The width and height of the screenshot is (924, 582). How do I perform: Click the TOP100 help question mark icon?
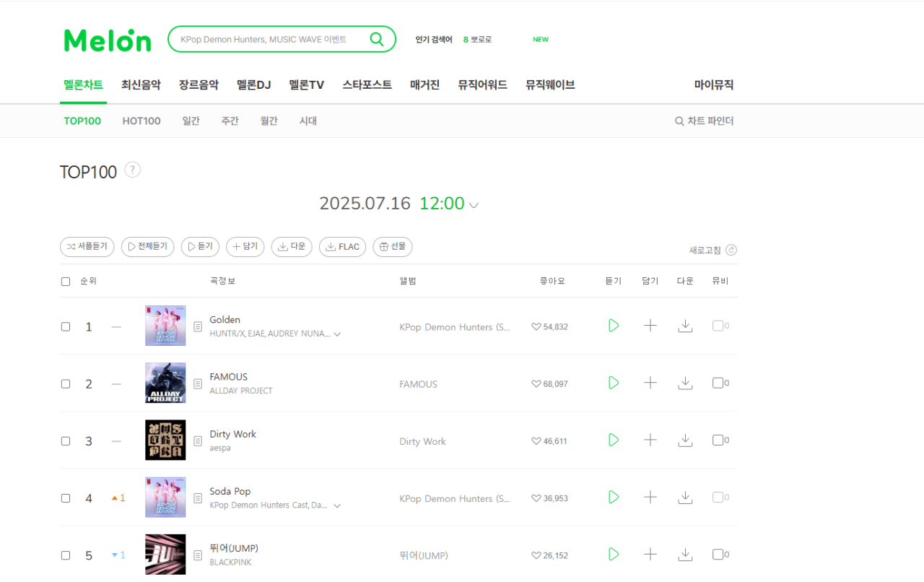pos(132,170)
